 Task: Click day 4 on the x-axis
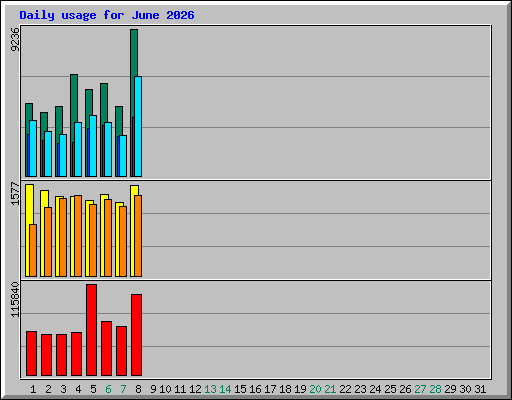pyautogui.click(x=78, y=389)
